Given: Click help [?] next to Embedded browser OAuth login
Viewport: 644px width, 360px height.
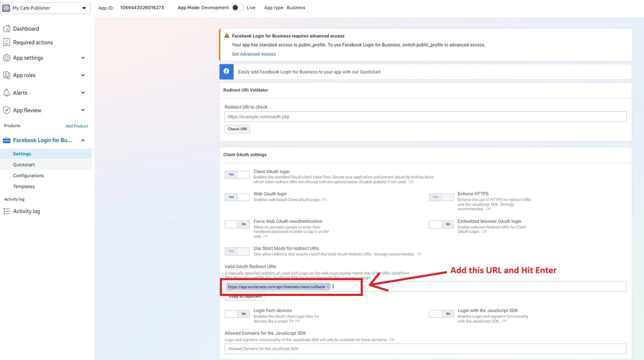Looking at the screenshot, I should 483,232.
